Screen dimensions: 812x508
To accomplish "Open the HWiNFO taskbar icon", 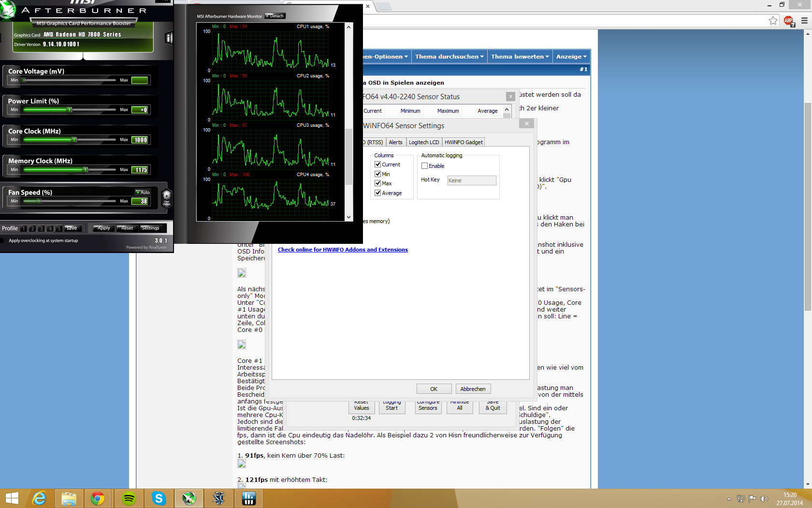I will tap(248, 498).
